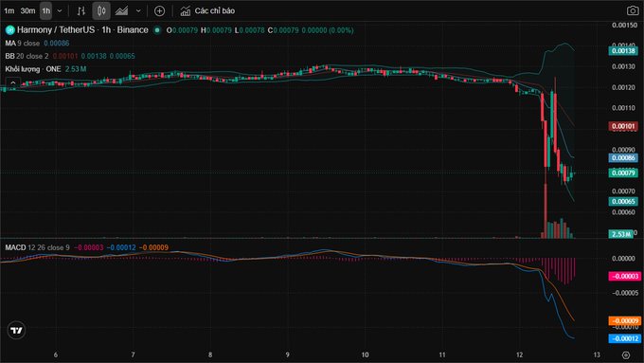Click the 0.00138 upper band price label

pos(622,51)
